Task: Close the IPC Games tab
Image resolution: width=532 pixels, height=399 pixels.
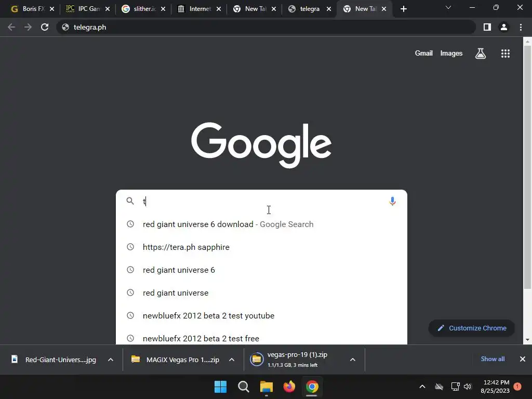Action: point(108,9)
